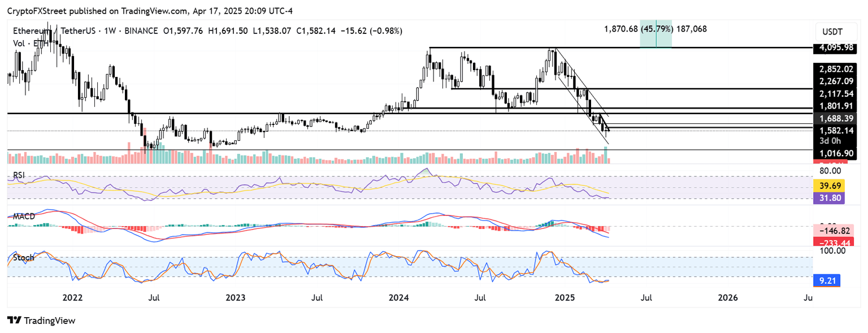Click the 1,688.39 price level tag
868x333 pixels.
(833, 118)
